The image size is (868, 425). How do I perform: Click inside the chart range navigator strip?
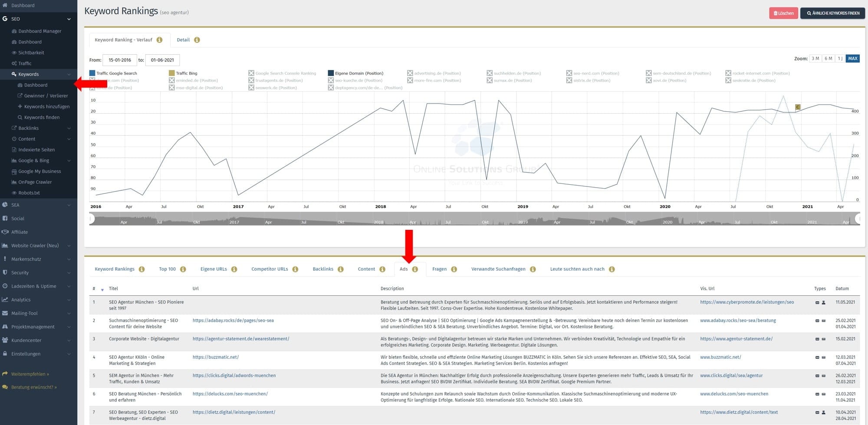474,219
